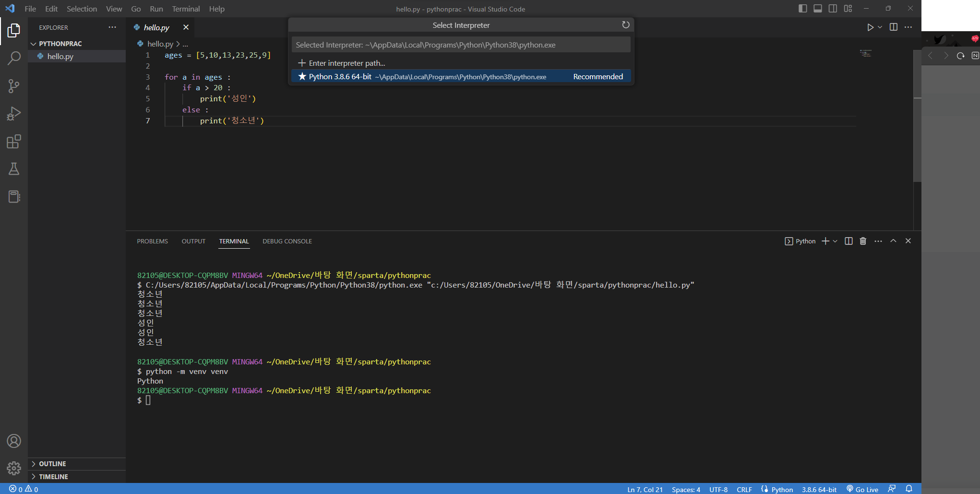
Task: Open the File menu
Action: [x=30, y=9]
